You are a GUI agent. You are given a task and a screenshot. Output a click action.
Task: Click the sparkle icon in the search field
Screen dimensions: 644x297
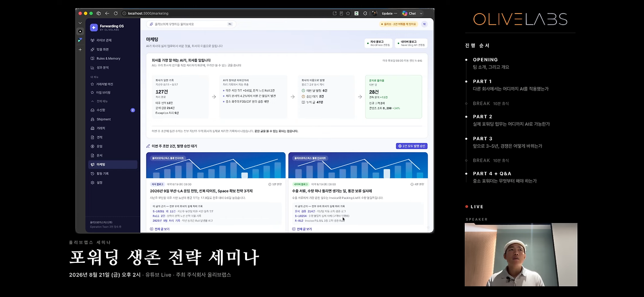click(151, 24)
